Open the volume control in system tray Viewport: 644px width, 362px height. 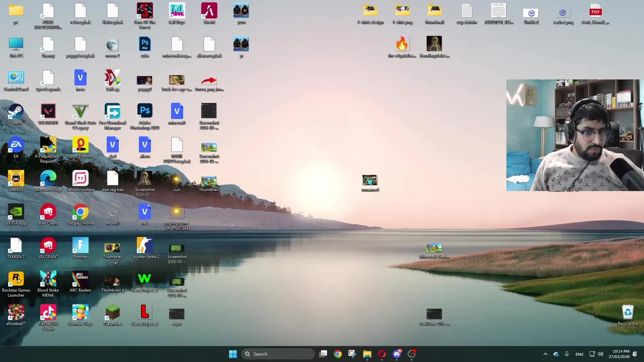600,354
